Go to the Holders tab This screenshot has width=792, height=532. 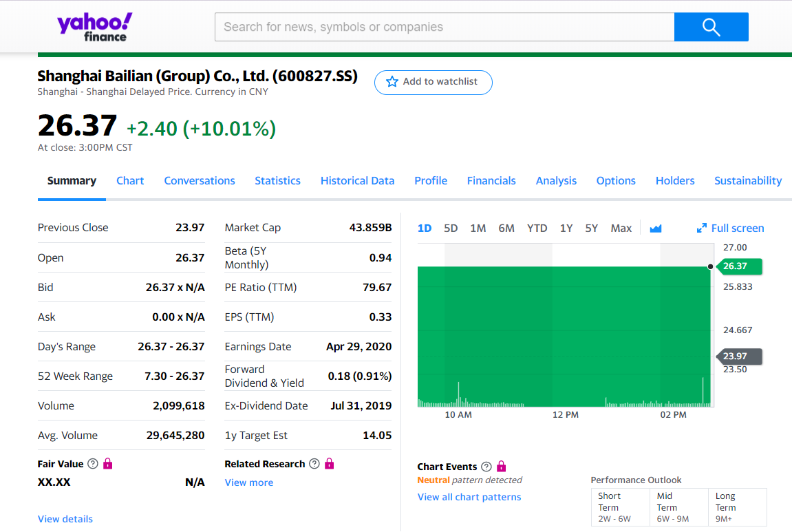(x=675, y=181)
